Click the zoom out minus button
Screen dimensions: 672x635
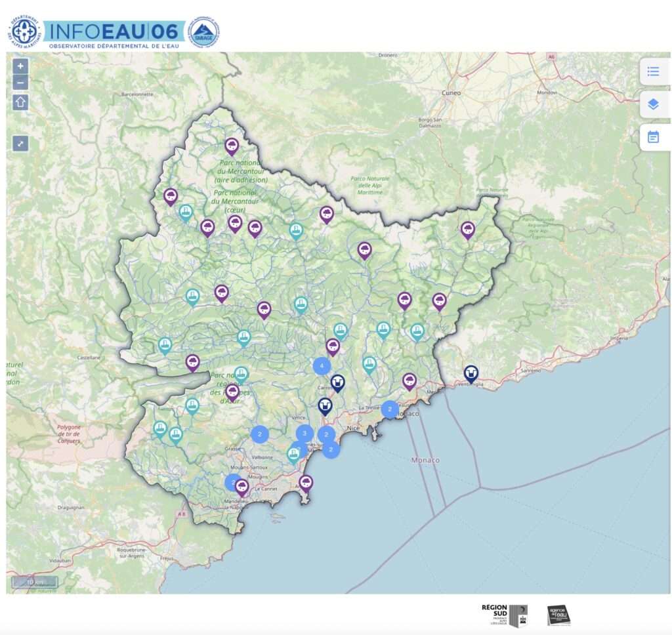click(20, 83)
